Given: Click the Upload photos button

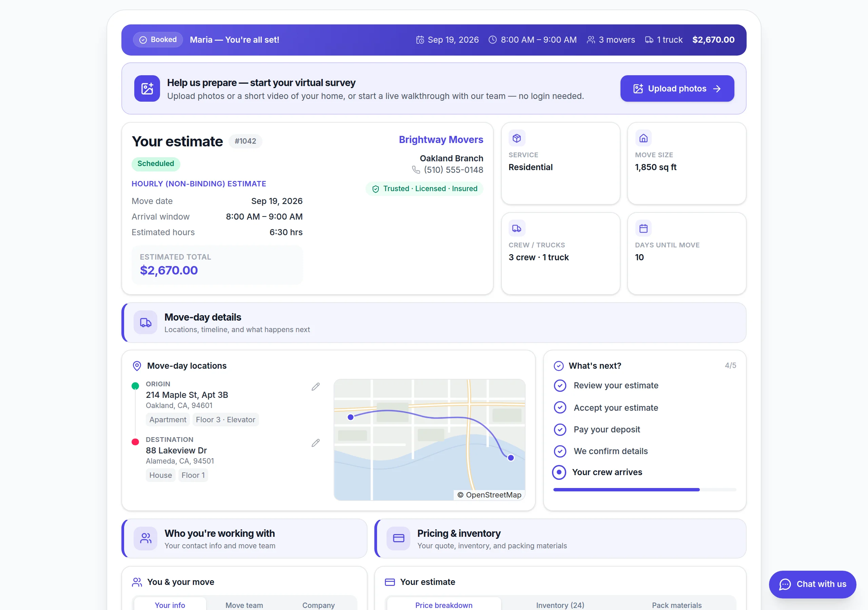Looking at the screenshot, I should [x=677, y=88].
